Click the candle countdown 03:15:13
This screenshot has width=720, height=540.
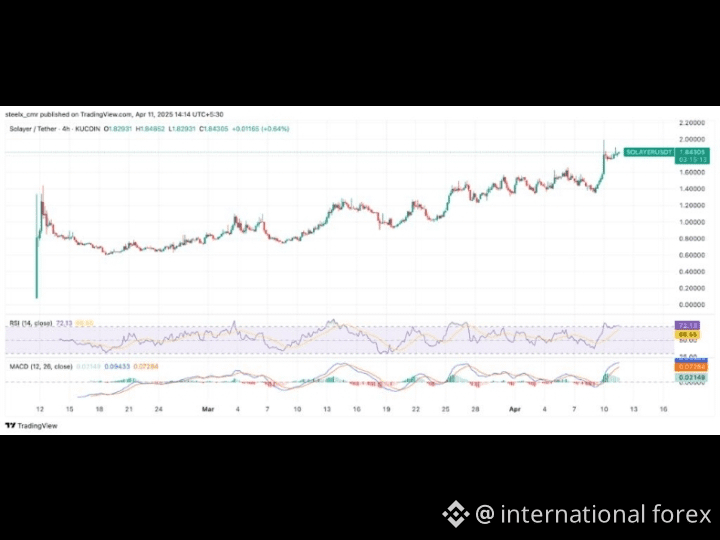coord(692,159)
